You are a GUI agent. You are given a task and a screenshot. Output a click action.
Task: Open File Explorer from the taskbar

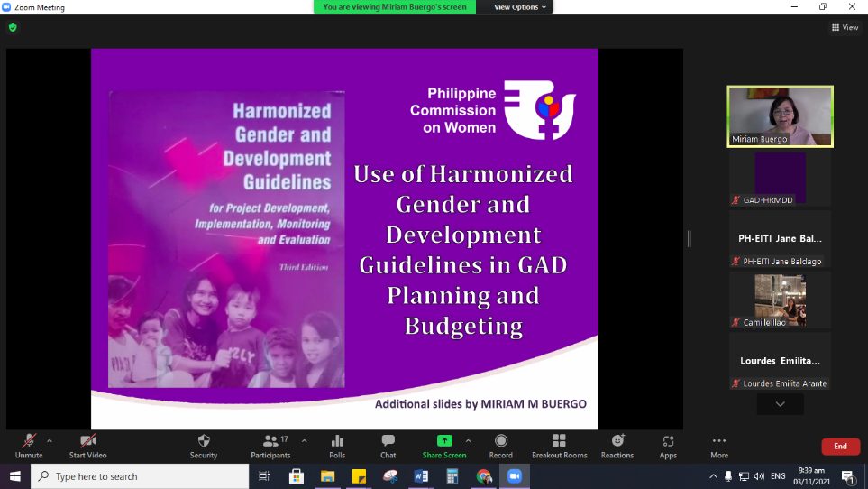(328, 476)
